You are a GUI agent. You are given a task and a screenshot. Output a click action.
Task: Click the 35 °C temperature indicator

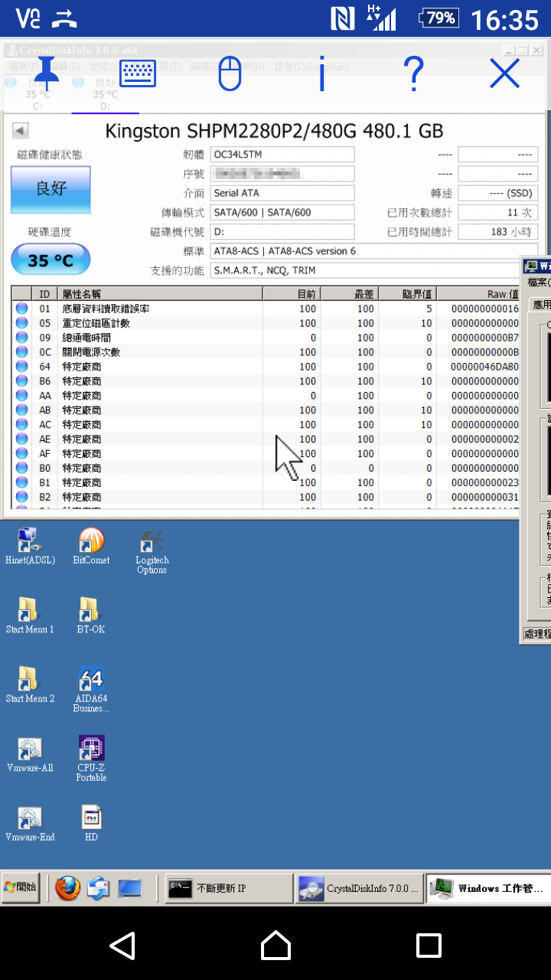(51, 260)
